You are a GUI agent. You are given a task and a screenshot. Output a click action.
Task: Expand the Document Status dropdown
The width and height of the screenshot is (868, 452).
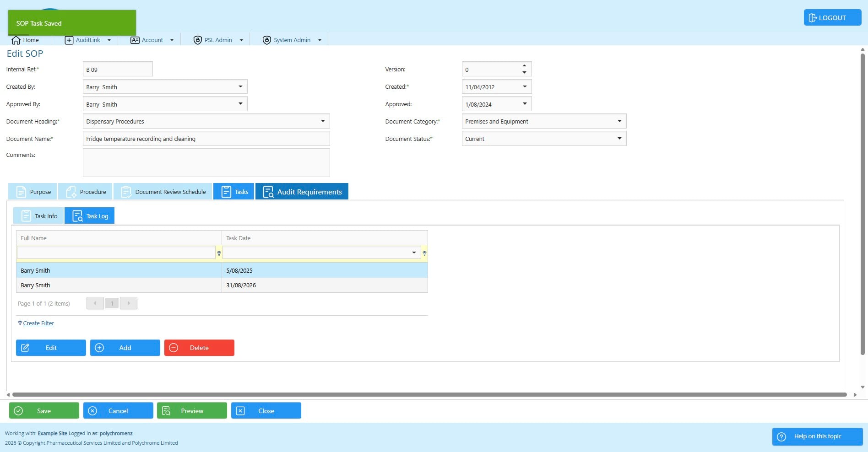[x=619, y=139]
